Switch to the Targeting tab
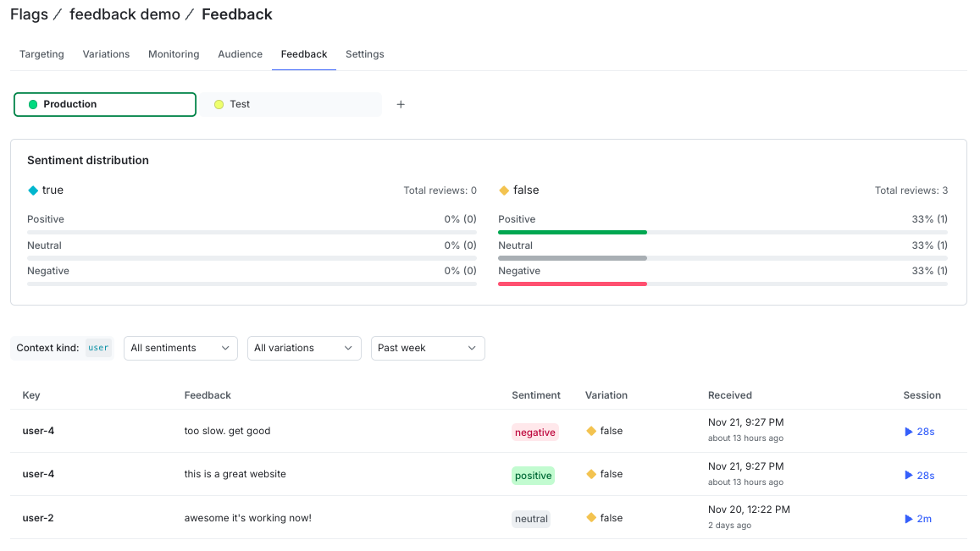This screenshot has width=980, height=551. [41, 54]
